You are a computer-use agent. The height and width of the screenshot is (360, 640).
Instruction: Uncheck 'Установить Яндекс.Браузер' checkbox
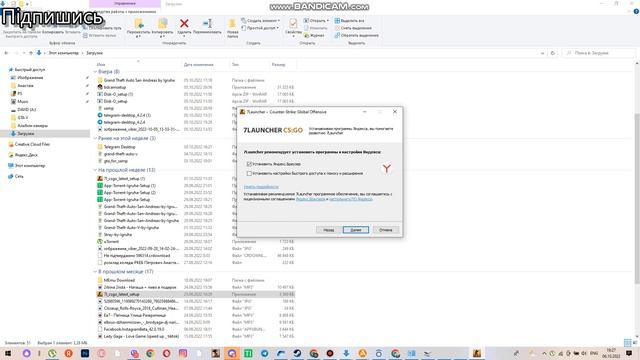[x=249, y=164]
